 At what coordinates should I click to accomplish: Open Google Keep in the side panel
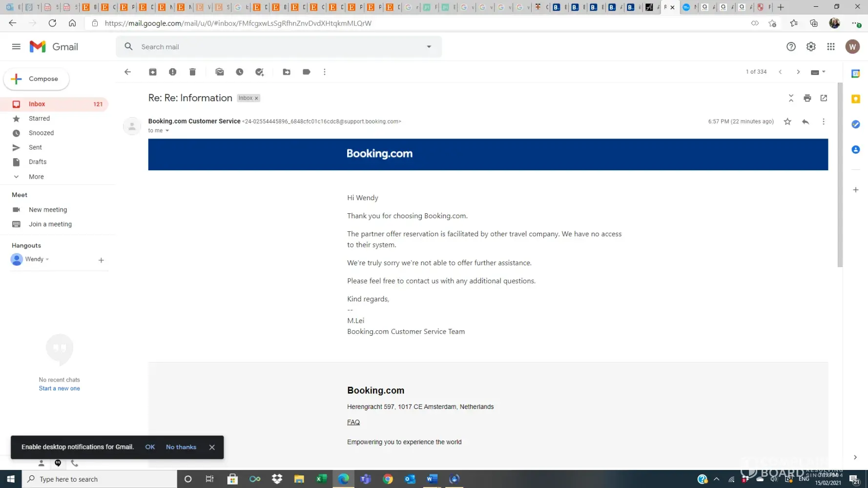pos(856,99)
